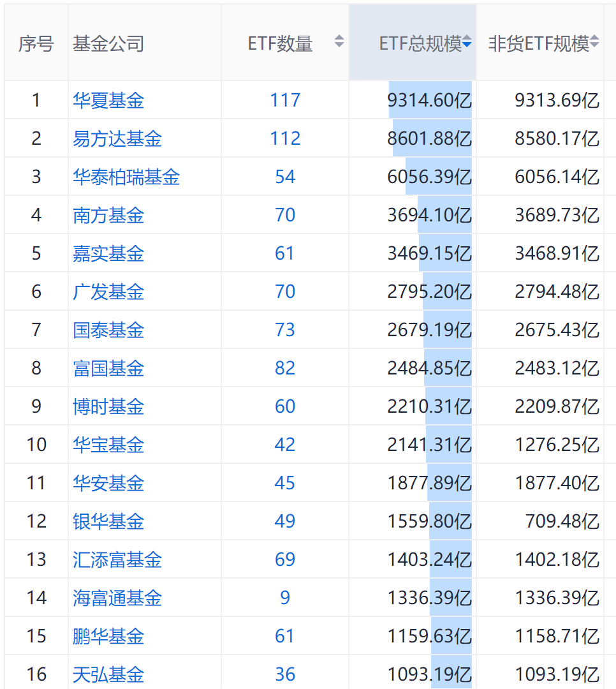Select the non-money ETF value 1402.18亿
Viewport: 616px width, 689px height.
coord(557,559)
